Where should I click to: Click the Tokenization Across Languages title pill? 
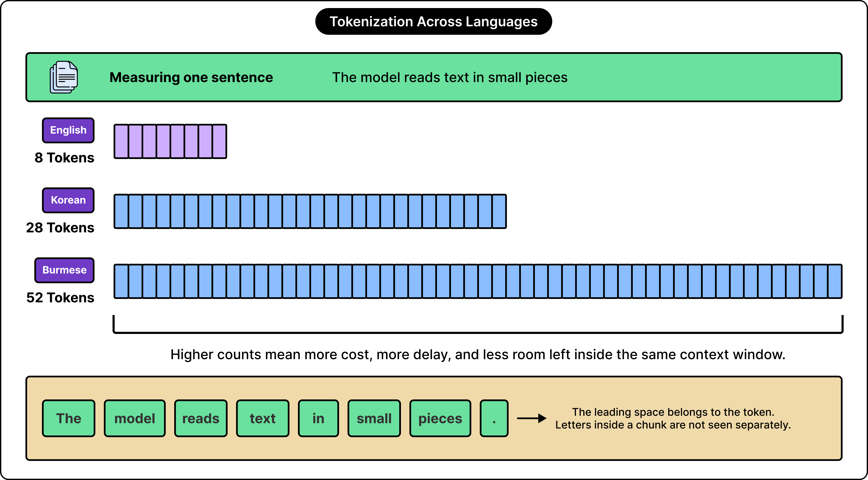433,22
